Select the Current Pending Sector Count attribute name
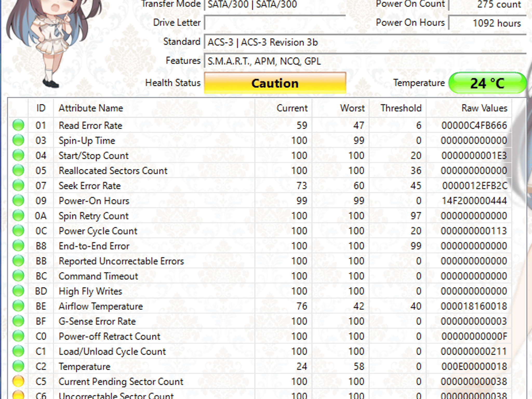 [121, 382]
